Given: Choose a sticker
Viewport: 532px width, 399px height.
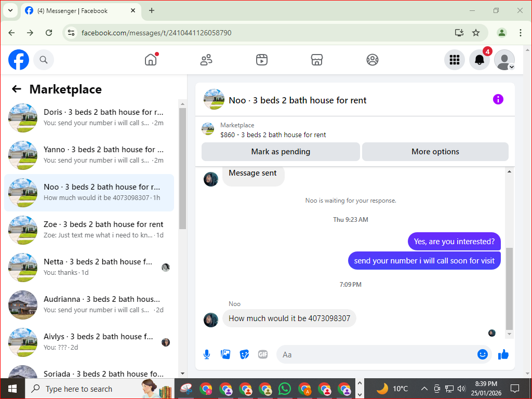Looking at the screenshot, I should click(x=244, y=354).
